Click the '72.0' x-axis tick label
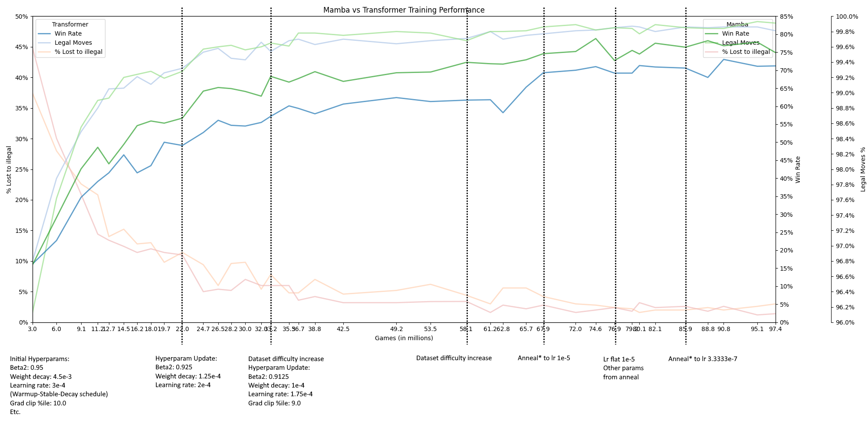This screenshot has height=421, width=868. click(575, 329)
